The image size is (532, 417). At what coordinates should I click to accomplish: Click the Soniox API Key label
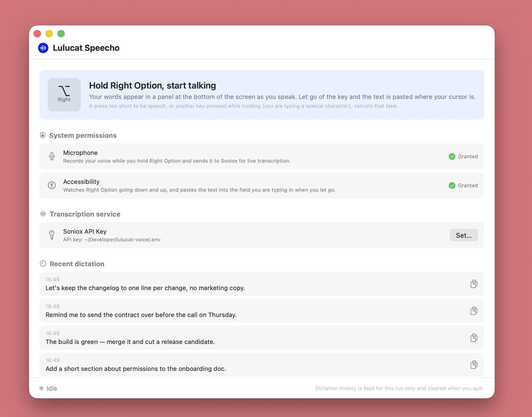(x=85, y=232)
